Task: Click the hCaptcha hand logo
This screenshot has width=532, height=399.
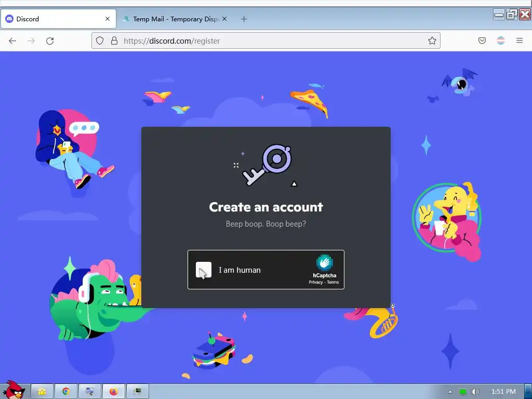Action: [x=324, y=262]
